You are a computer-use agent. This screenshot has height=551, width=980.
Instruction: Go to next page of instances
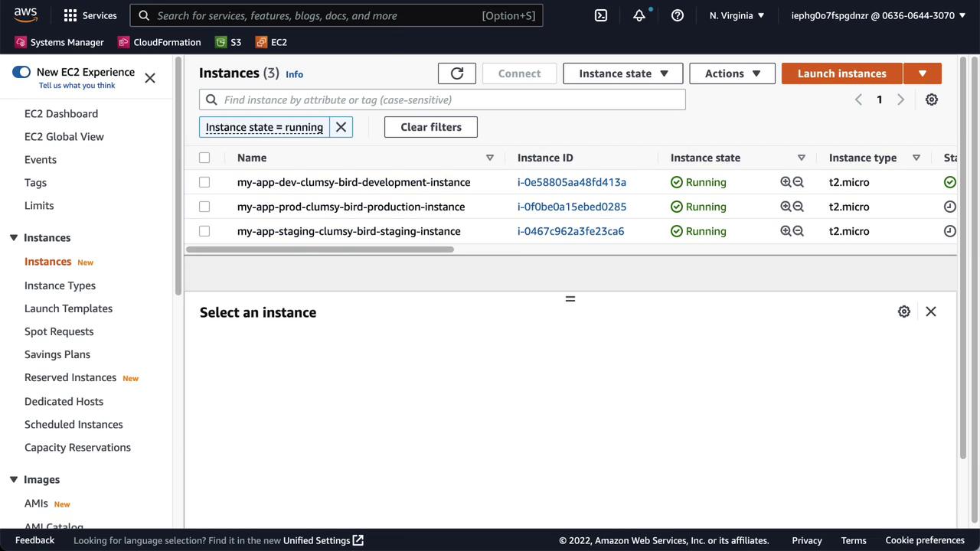click(901, 99)
